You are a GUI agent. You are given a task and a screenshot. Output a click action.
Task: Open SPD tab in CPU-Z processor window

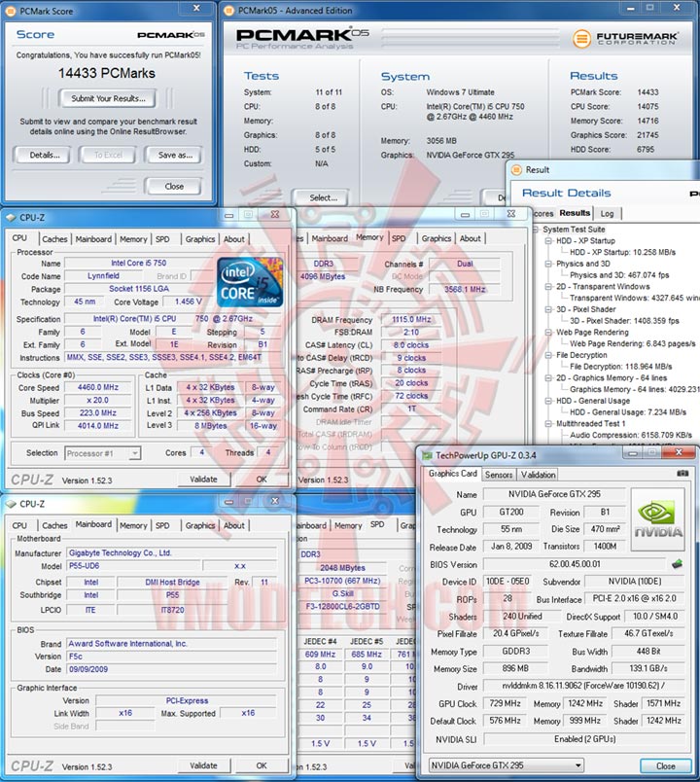pos(162,239)
